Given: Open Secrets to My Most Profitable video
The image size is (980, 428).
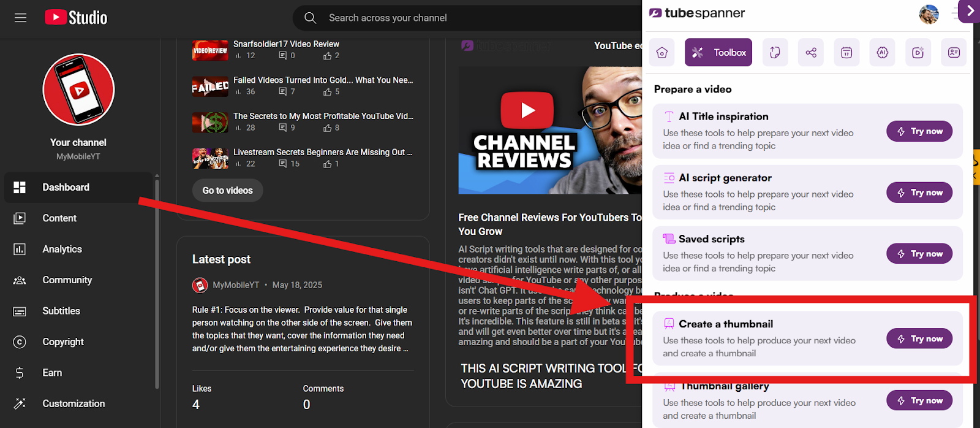Looking at the screenshot, I should pyautogui.click(x=323, y=116).
